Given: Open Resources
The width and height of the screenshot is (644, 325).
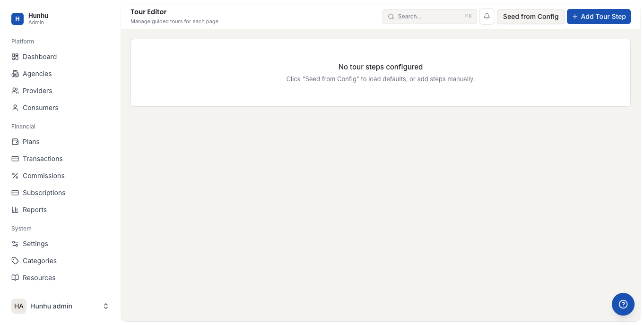Looking at the screenshot, I should [x=60, y=278].
